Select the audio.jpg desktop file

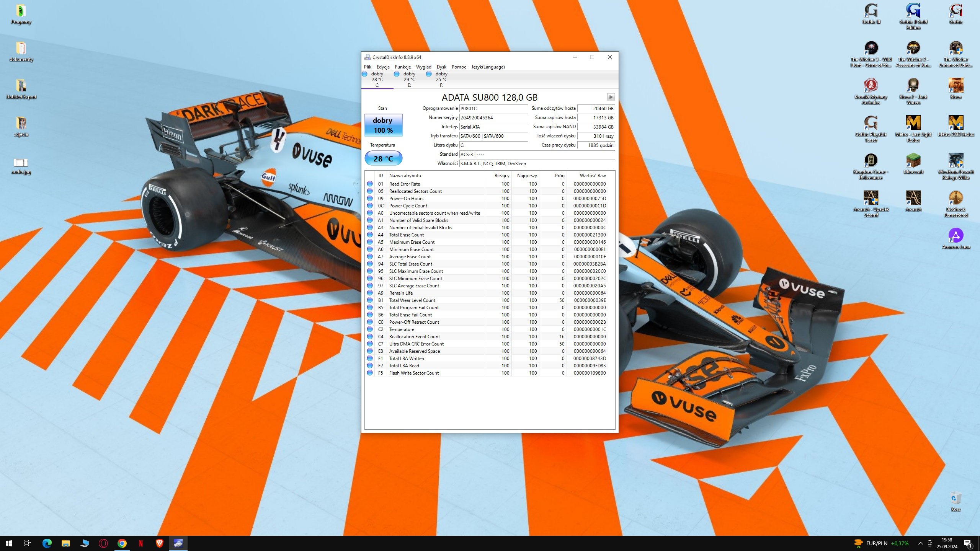[21, 166]
